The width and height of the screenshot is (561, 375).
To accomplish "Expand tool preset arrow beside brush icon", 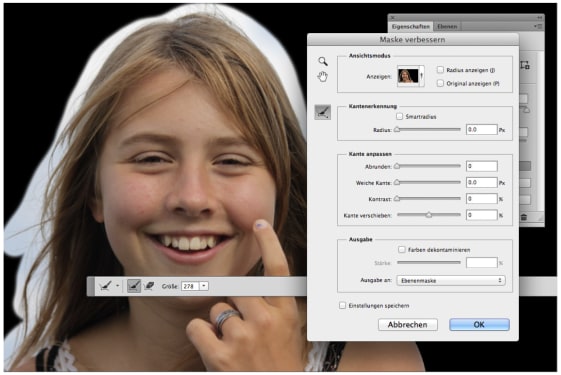I will 117,286.
